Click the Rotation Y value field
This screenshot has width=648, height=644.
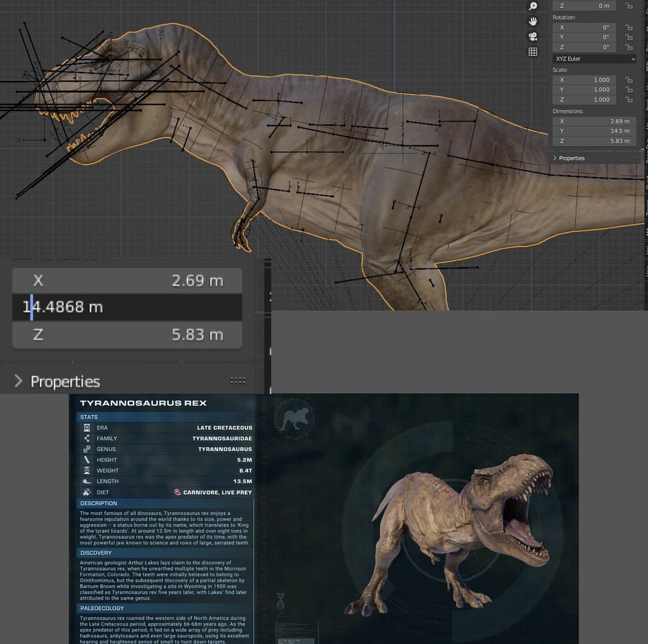coord(584,37)
